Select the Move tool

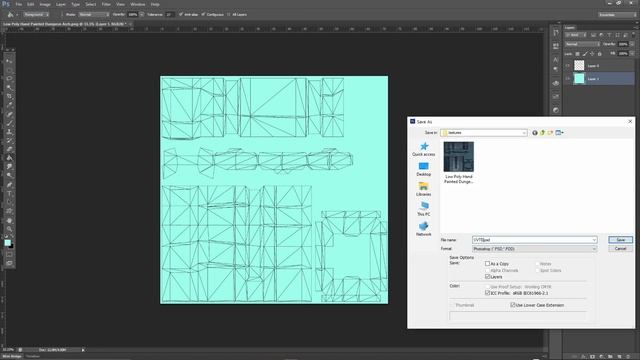tap(9, 61)
